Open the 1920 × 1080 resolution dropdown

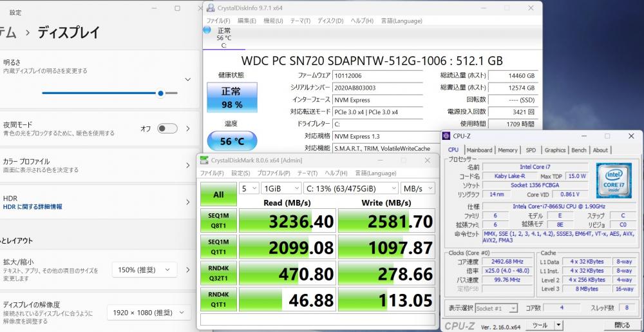tap(149, 312)
